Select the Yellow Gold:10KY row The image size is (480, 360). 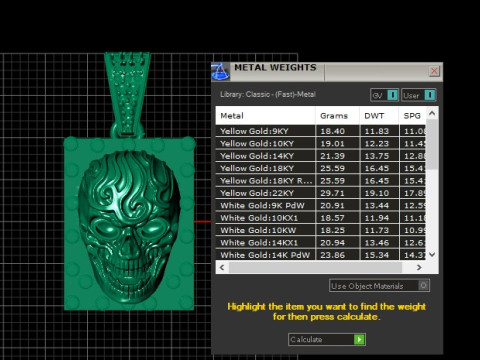point(321,143)
